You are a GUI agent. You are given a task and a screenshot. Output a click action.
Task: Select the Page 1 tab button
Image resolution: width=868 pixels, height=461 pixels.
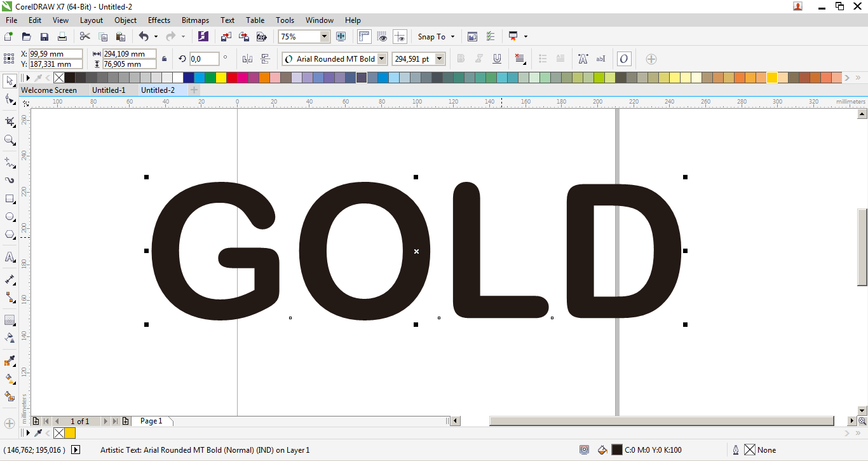click(x=151, y=420)
